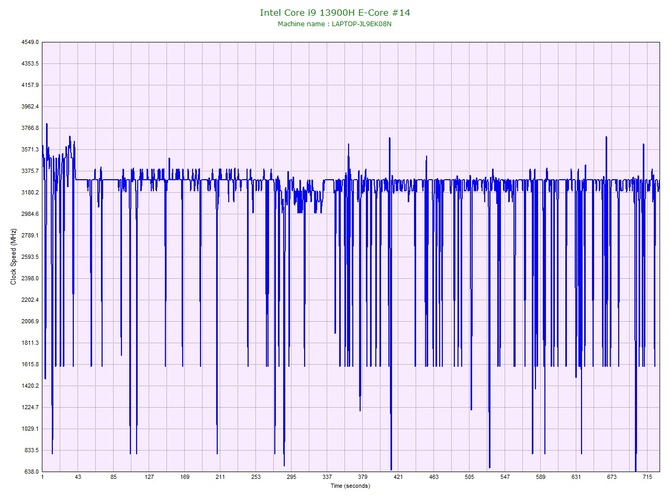The image size is (670, 503).
Task: Click the machine name LAPTOP-JL9EK08N subtitle
Action: coord(335,24)
